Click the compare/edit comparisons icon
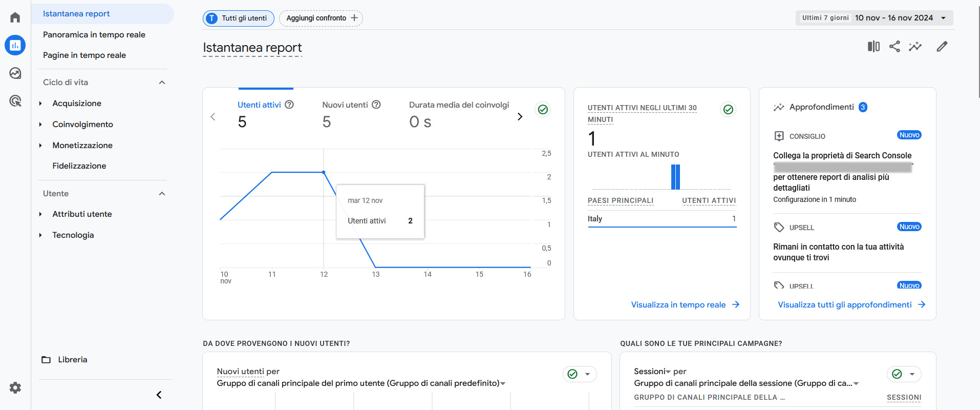The image size is (980, 410). [874, 47]
